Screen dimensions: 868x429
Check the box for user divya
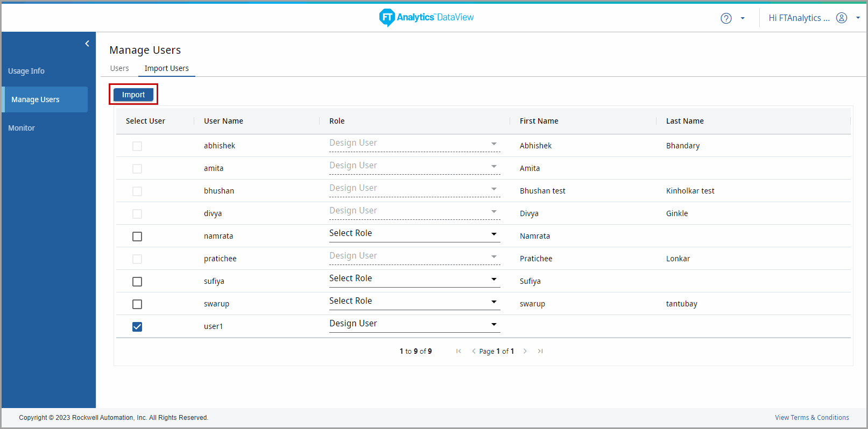click(x=137, y=214)
